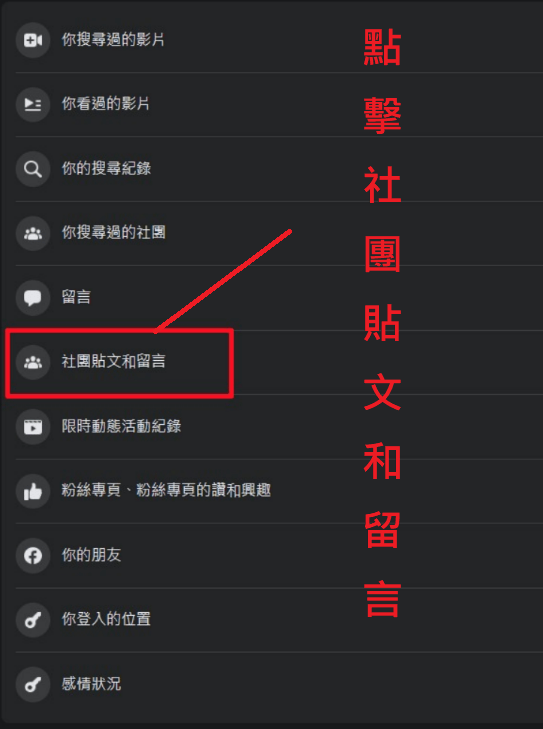Screen dimensions: 543x729
Task: Click the speech bubble 留言 icon
Action: coord(33,298)
